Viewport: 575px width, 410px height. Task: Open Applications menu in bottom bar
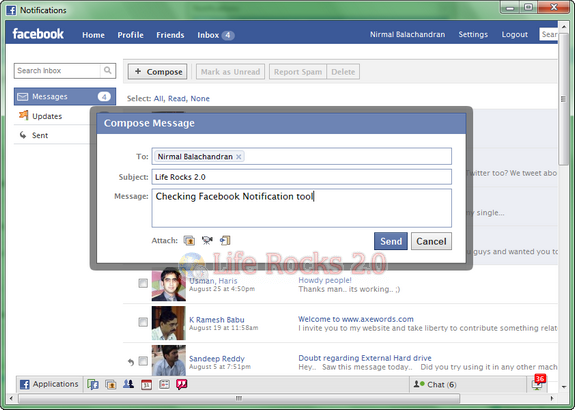pyautogui.click(x=49, y=384)
